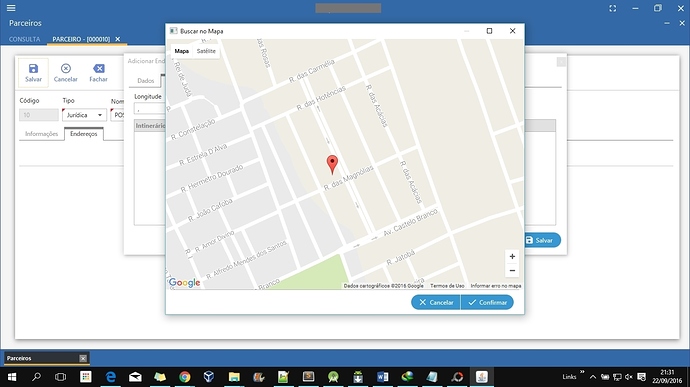This screenshot has height=387, width=690.
Task: Close the PARCEIRO - [000010] tab
Action: tap(118, 39)
